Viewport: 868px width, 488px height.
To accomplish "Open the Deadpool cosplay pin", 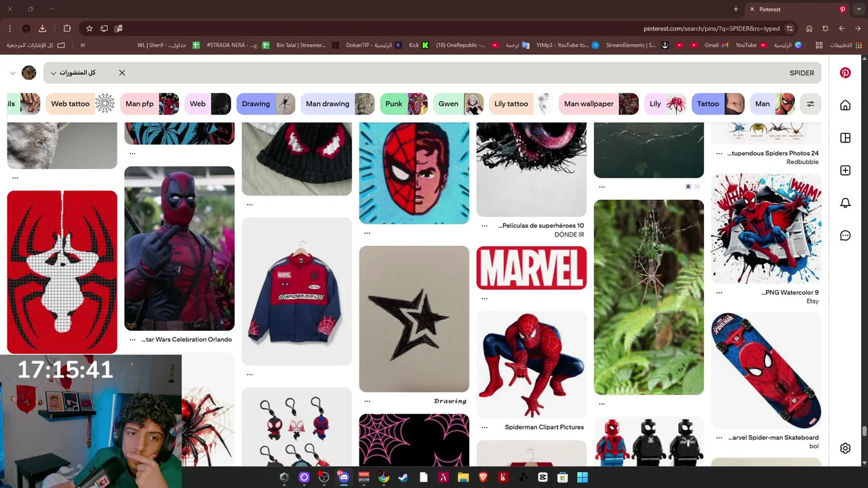I will click(x=179, y=248).
